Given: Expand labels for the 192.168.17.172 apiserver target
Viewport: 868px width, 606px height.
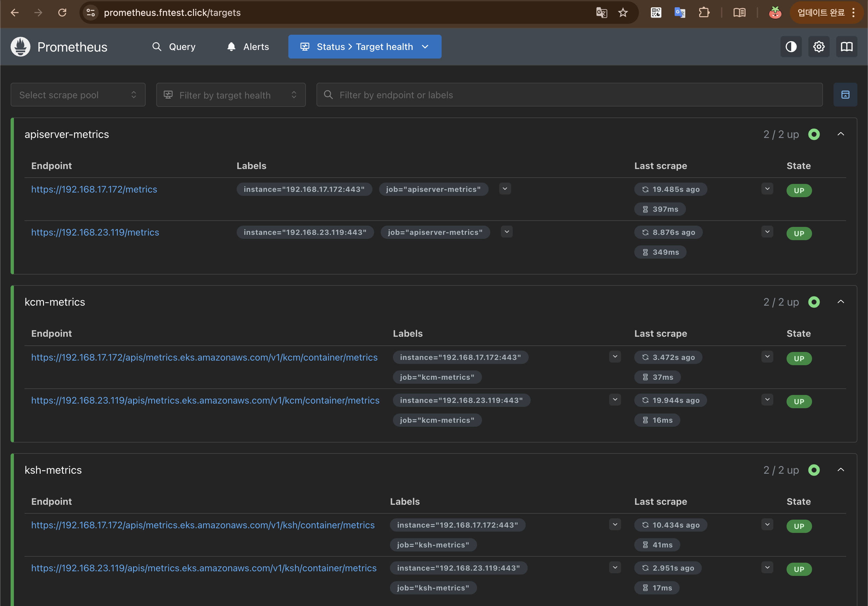Looking at the screenshot, I should tap(505, 189).
